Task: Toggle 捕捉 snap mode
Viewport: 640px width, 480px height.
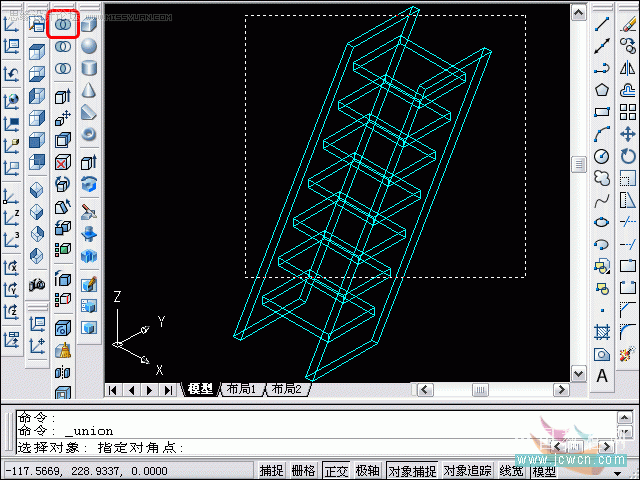Action: pyautogui.click(x=271, y=471)
